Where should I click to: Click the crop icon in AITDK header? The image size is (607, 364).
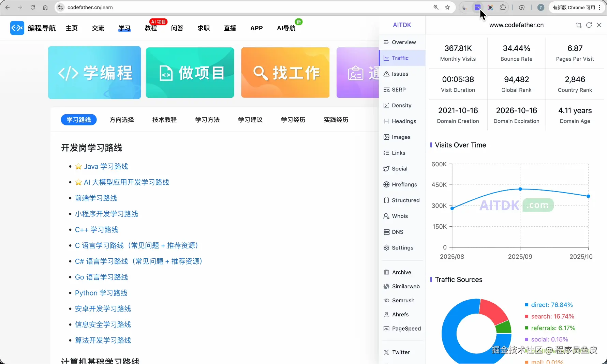[x=579, y=25]
